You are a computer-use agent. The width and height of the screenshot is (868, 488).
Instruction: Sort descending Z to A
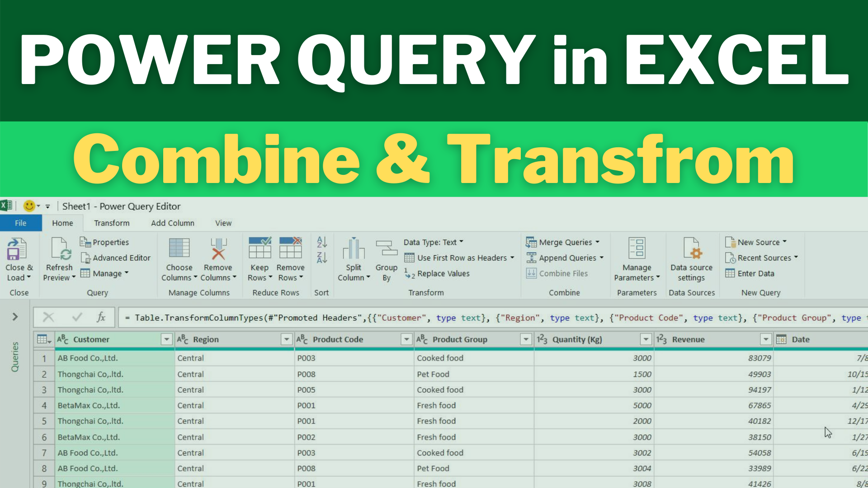tap(322, 258)
